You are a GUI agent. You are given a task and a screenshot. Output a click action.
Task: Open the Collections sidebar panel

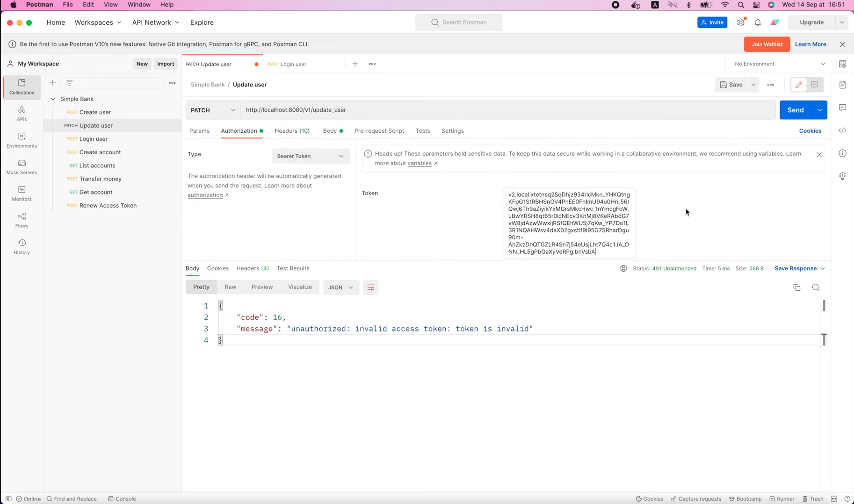coord(22,87)
